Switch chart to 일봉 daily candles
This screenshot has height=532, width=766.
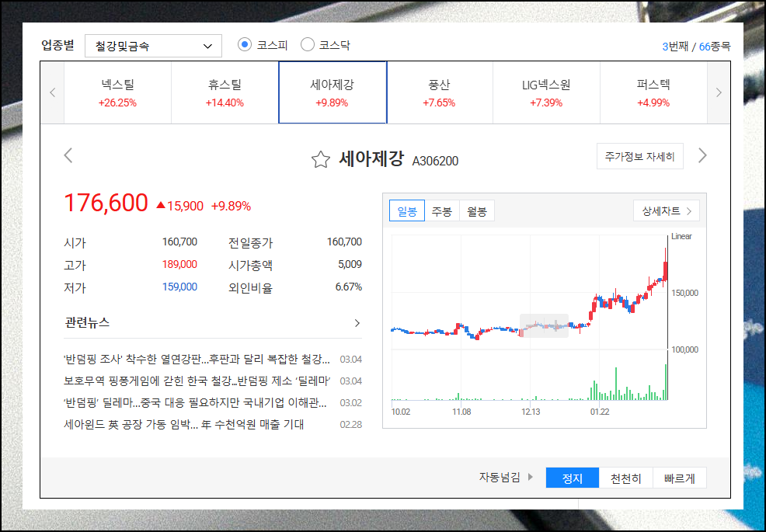tap(407, 211)
